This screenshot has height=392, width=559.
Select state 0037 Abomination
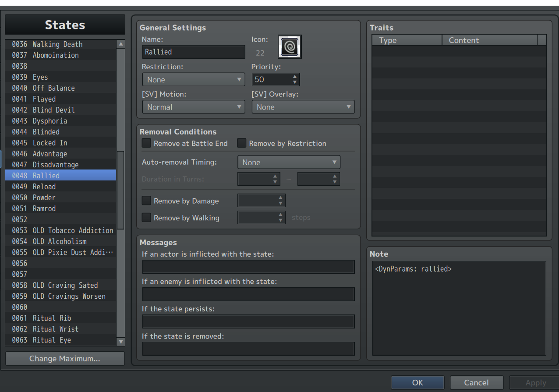point(61,55)
